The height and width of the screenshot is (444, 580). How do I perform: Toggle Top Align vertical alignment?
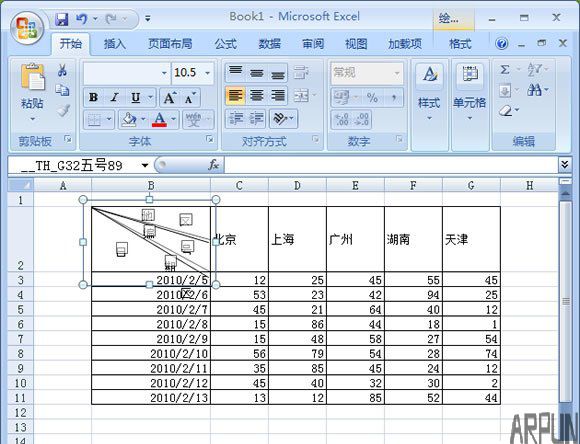click(236, 73)
